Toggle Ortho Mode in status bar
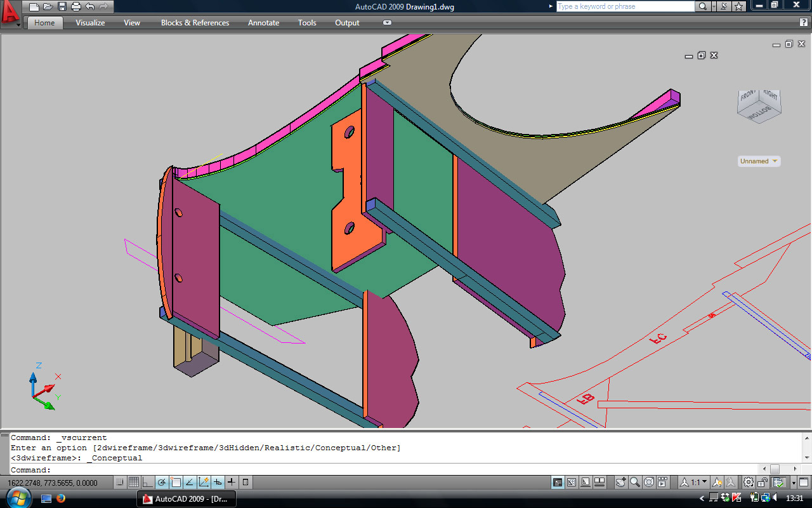The height and width of the screenshot is (508, 812). pos(148,483)
